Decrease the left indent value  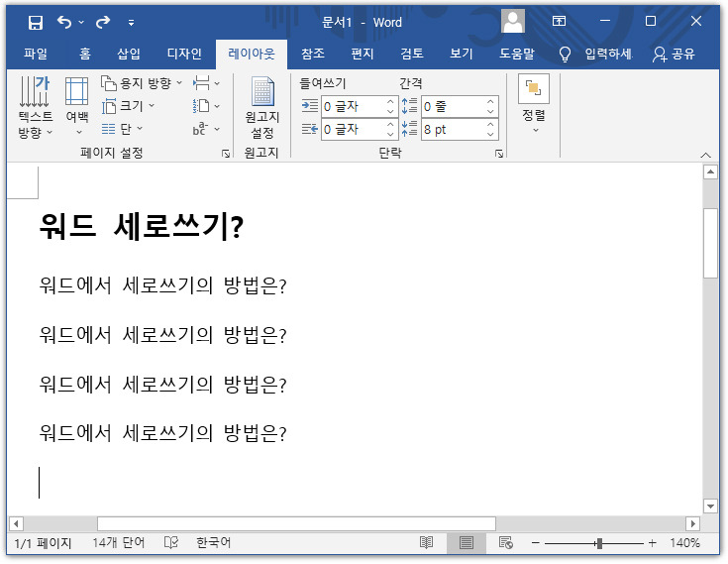point(390,111)
